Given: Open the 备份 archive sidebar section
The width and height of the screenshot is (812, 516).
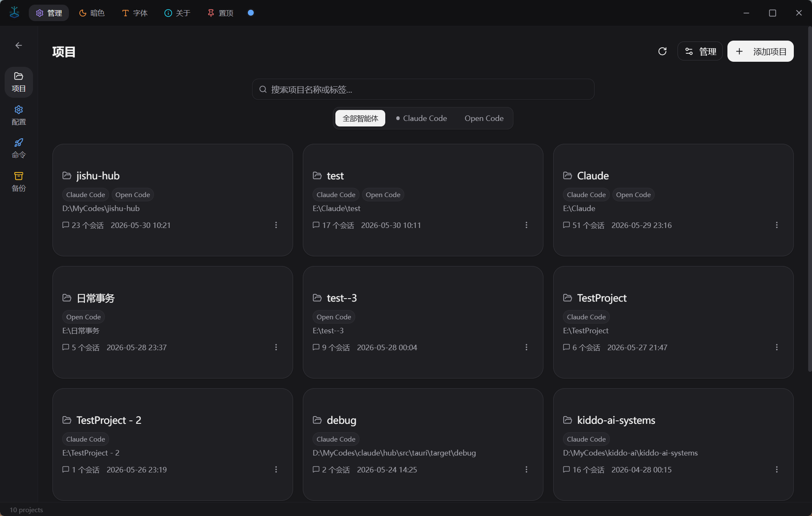Looking at the screenshot, I should click(x=19, y=182).
